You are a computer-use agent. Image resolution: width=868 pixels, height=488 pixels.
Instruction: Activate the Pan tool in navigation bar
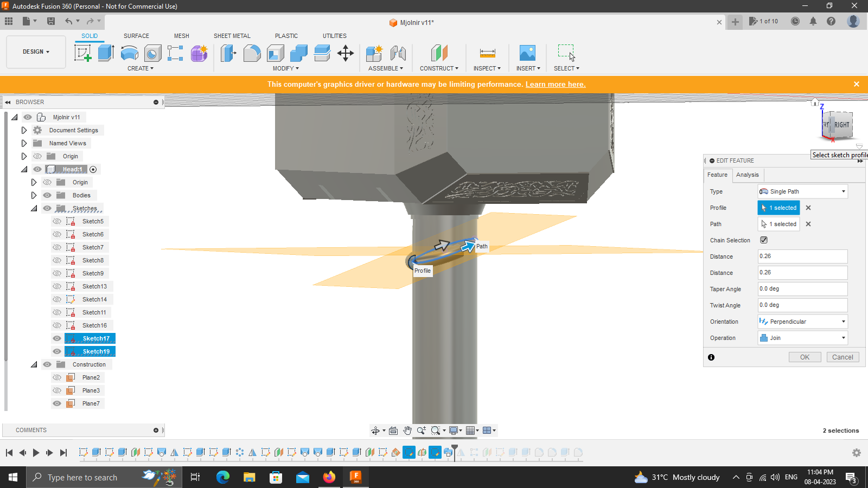[407, 430]
